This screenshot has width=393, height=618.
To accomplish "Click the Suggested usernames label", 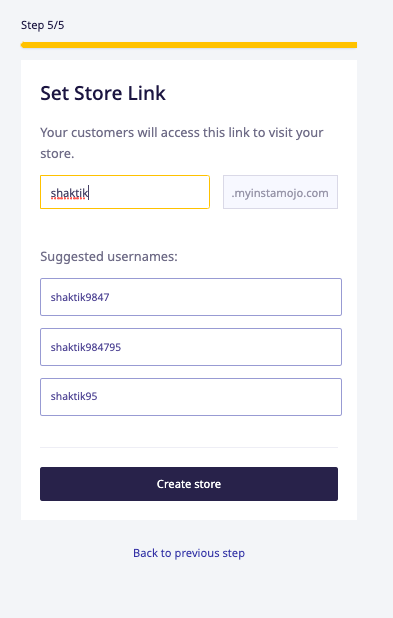I will pos(109,257).
